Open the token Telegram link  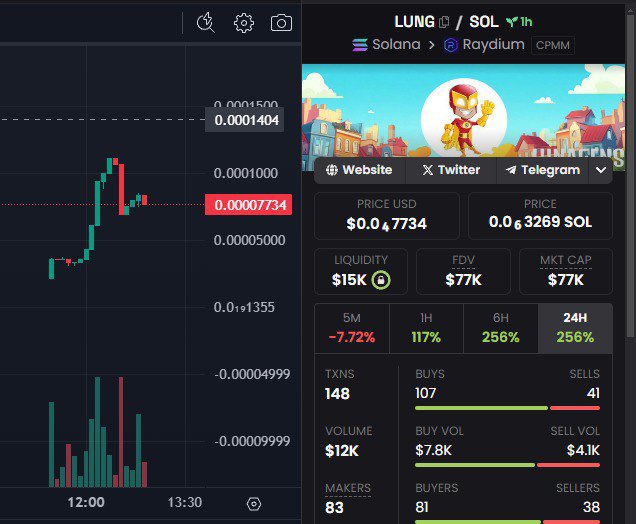543,170
